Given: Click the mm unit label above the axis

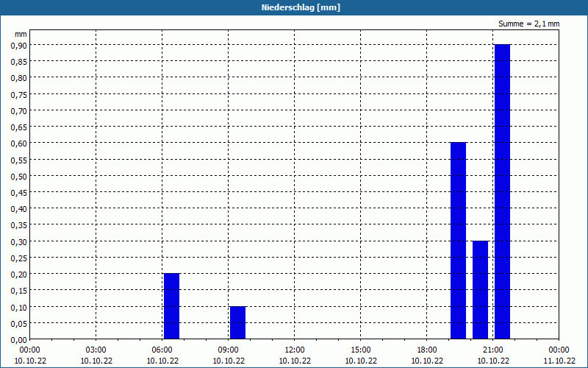Looking at the screenshot, I should tap(21, 34).
